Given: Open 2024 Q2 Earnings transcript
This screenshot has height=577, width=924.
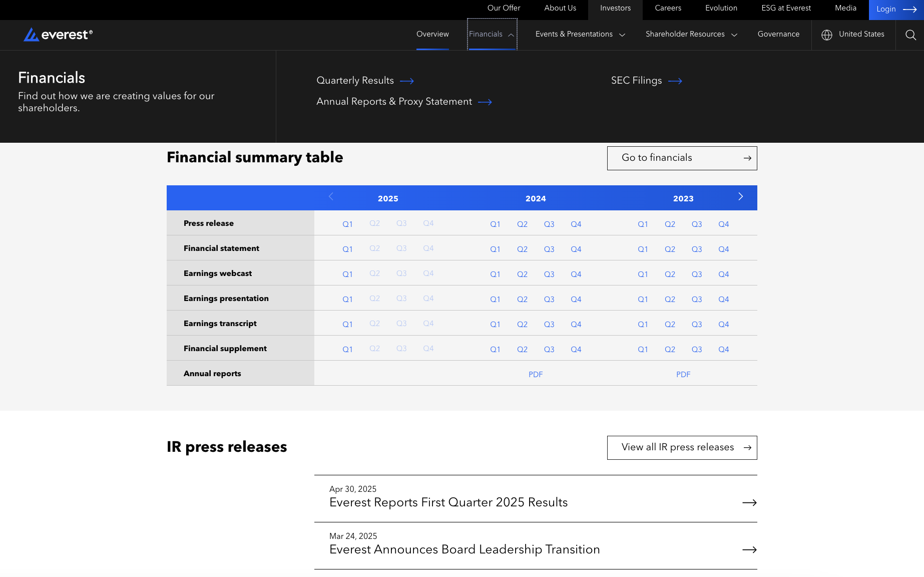Looking at the screenshot, I should click(x=522, y=325).
